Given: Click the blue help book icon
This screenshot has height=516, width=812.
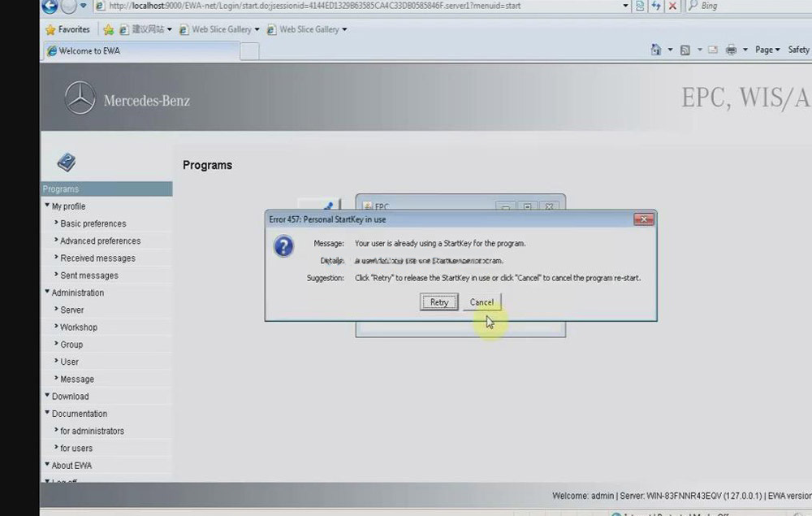Looking at the screenshot, I should click(x=67, y=163).
